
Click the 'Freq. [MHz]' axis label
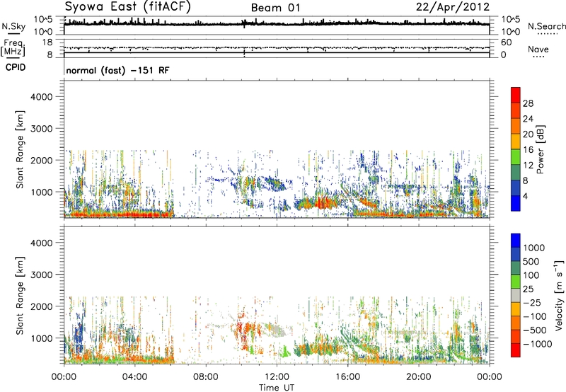click(13, 47)
